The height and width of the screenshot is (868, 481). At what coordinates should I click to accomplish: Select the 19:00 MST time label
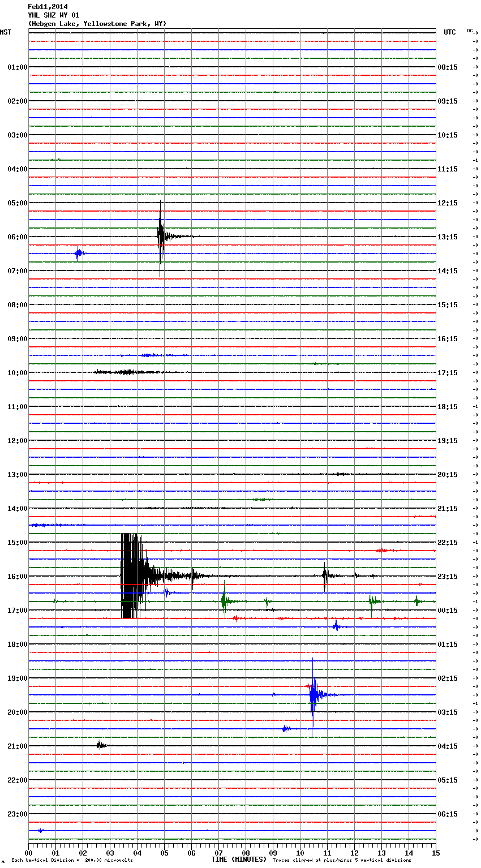coord(17,678)
